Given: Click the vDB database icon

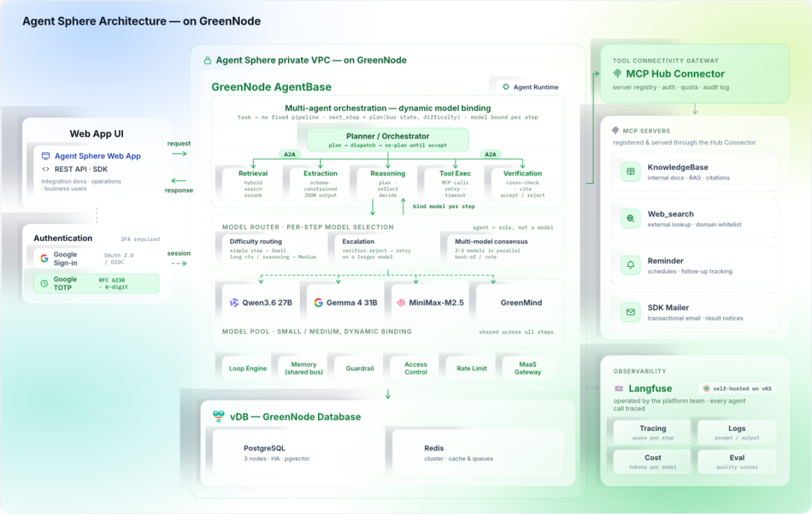Looking at the screenshot, I should [x=219, y=417].
